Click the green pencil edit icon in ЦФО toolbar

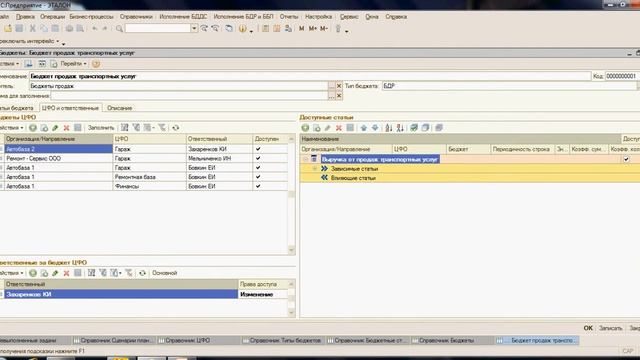point(55,128)
